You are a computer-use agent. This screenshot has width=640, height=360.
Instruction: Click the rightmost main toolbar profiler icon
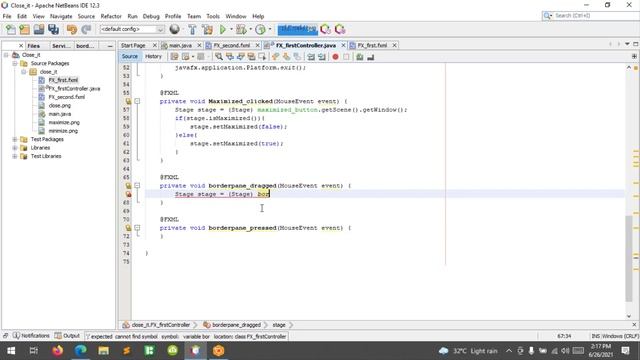340,29
